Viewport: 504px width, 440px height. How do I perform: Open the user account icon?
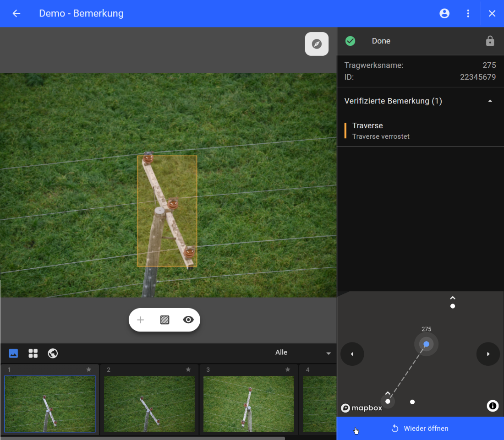[444, 13]
